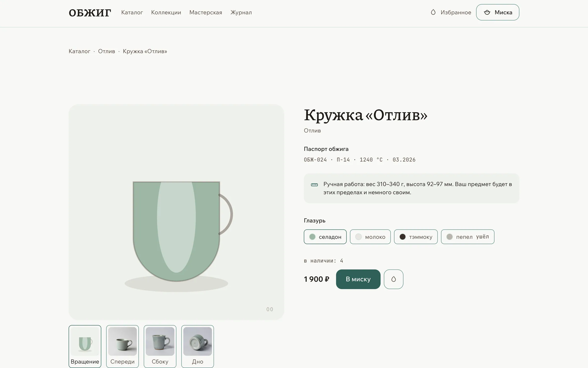Click the ruler icon in the handmade note

(x=314, y=185)
